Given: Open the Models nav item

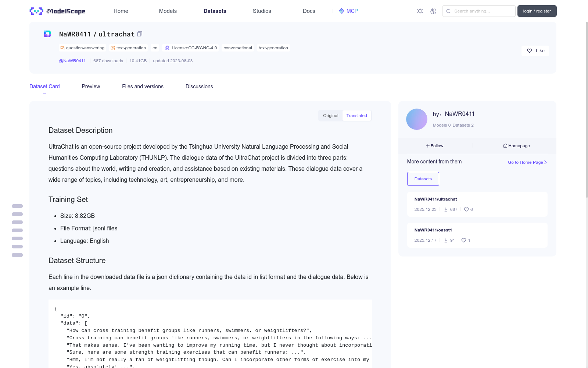Looking at the screenshot, I should point(168,11).
